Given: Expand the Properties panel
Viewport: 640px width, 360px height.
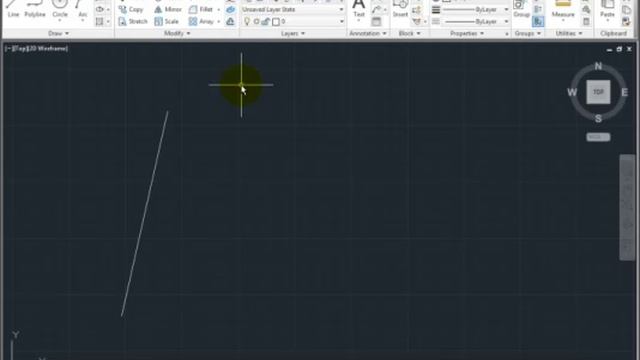Looking at the screenshot, I should (467, 33).
